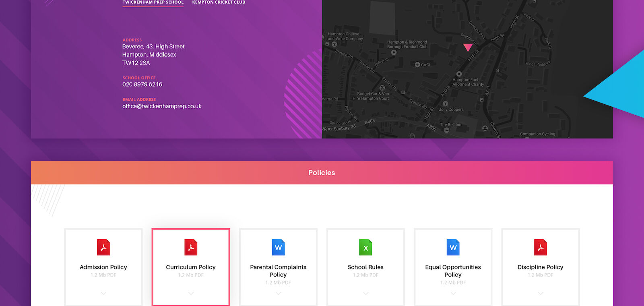Switch to Twickenham Prep School tab

pyautogui.click(x=153, y=2)
